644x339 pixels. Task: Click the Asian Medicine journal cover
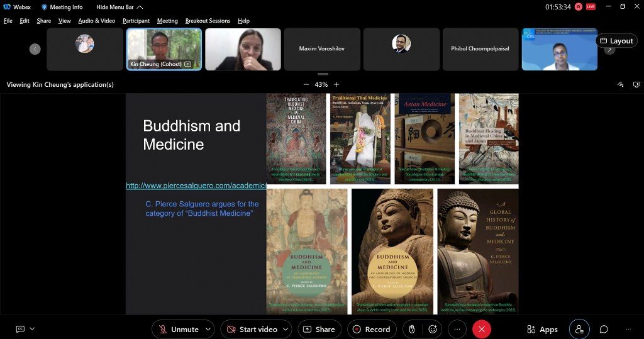(x=425, y=138)
